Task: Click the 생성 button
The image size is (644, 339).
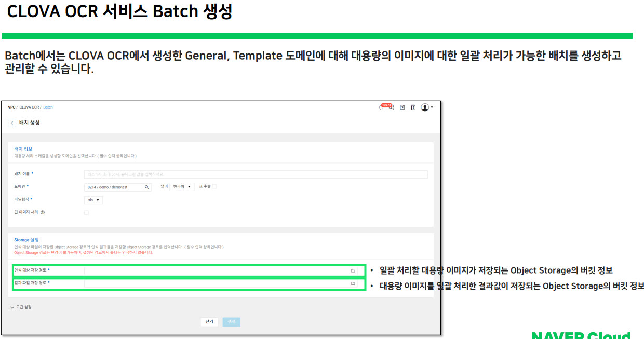Action: (x=232, y=322)
